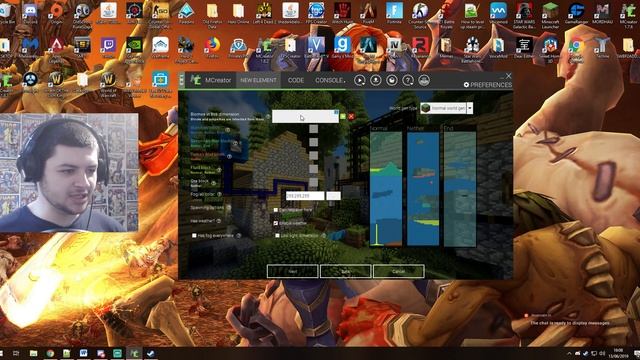Click the Cancel button
The image size is (640, 360).
pos(398,271)
